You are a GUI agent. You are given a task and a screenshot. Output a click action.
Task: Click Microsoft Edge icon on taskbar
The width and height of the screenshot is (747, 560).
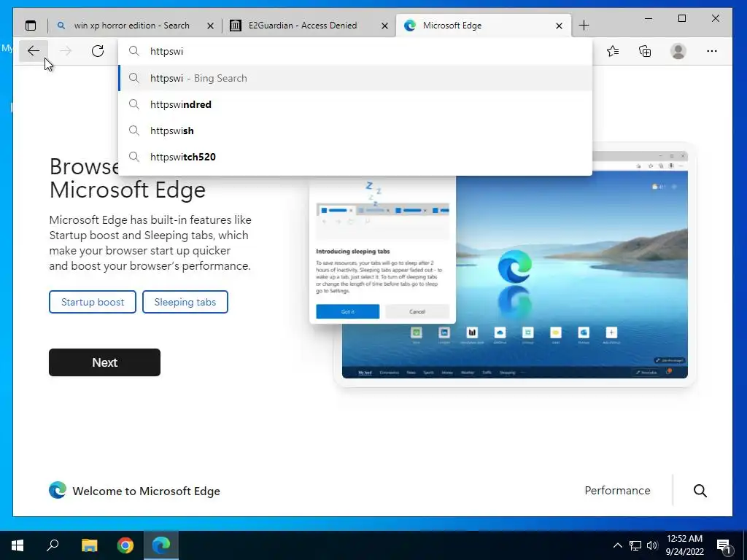161,545
